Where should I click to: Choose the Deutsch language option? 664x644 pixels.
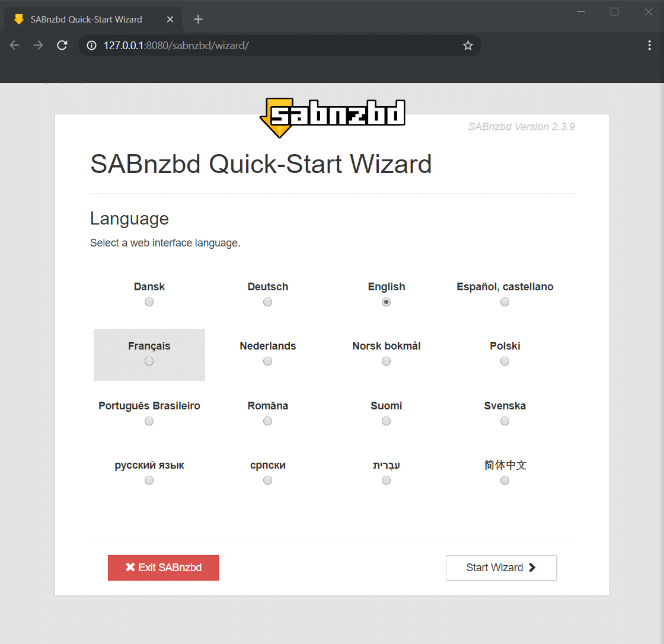[x=267, y=302]
